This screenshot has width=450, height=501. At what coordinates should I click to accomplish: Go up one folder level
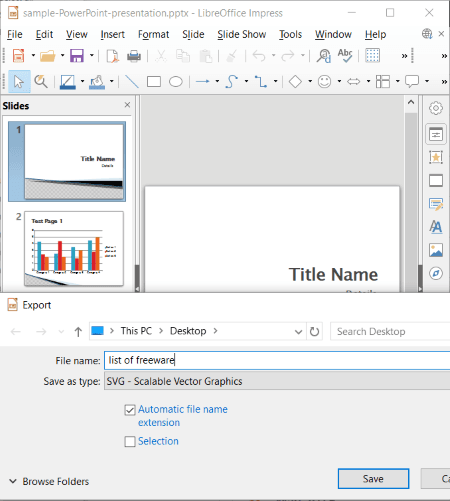tap(78, 332)
